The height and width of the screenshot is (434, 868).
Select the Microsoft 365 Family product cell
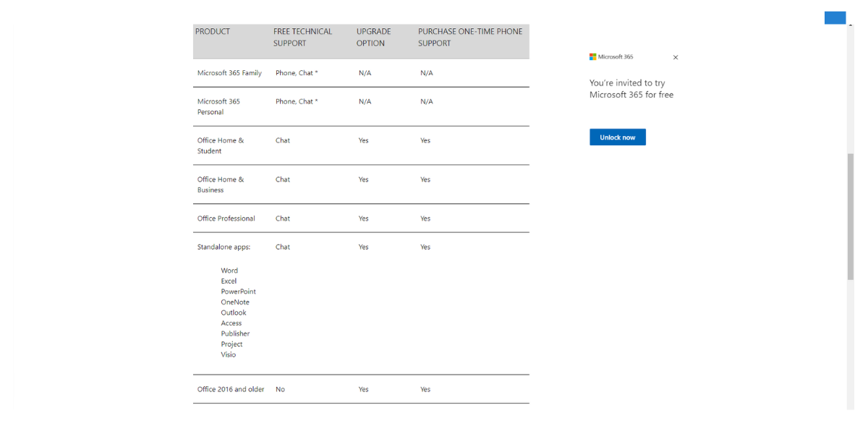229,73
